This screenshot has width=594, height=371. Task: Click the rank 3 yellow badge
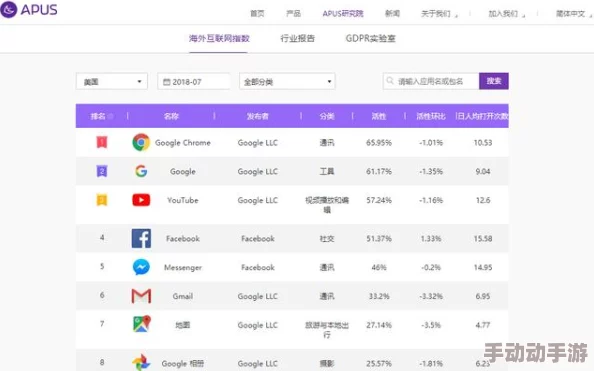pyautogui.click(x=102, y=200)
